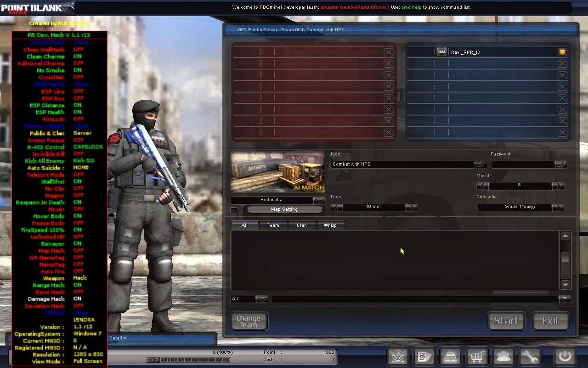Click the chat message input field
Image resolution: width=588 pixels, height=368 pixels.
point(415,299)
